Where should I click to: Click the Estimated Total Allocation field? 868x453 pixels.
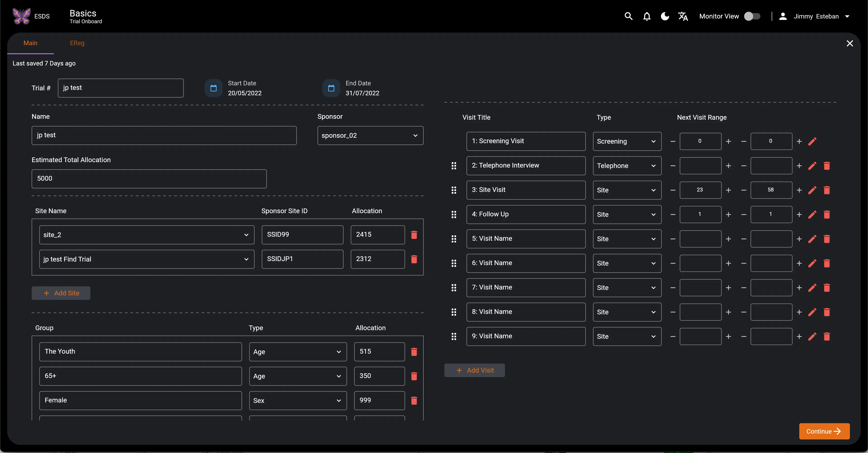[x=149, y=179]
